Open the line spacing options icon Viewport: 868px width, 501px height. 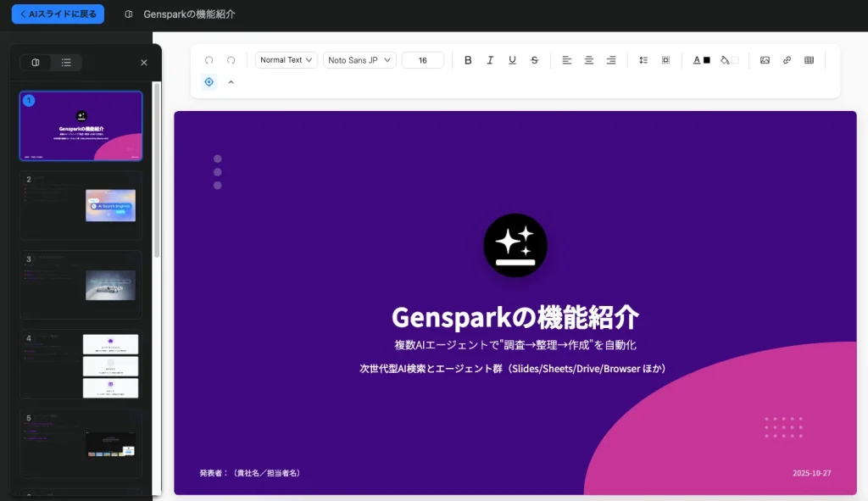pyautogui.click(x=643, y=59)
